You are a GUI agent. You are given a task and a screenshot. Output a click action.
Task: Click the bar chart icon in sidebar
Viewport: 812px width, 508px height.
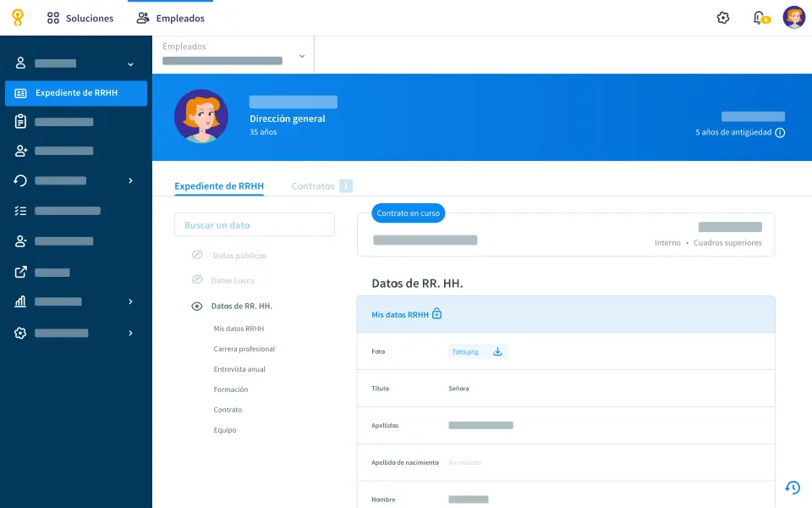coord(20,301)
